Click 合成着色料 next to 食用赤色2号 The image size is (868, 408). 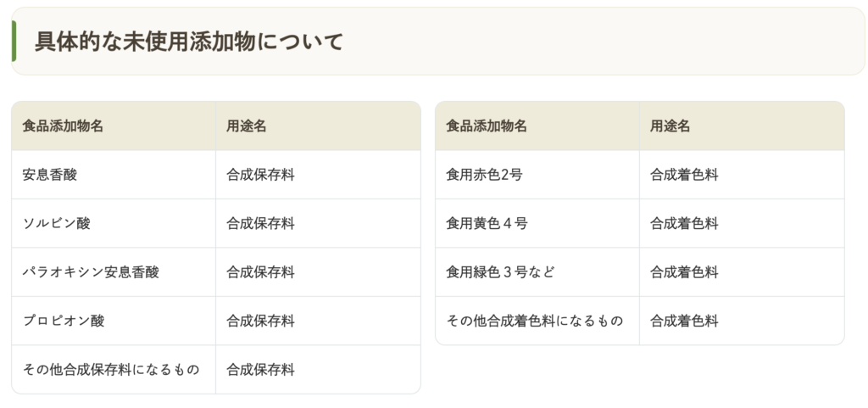[684, 175]
